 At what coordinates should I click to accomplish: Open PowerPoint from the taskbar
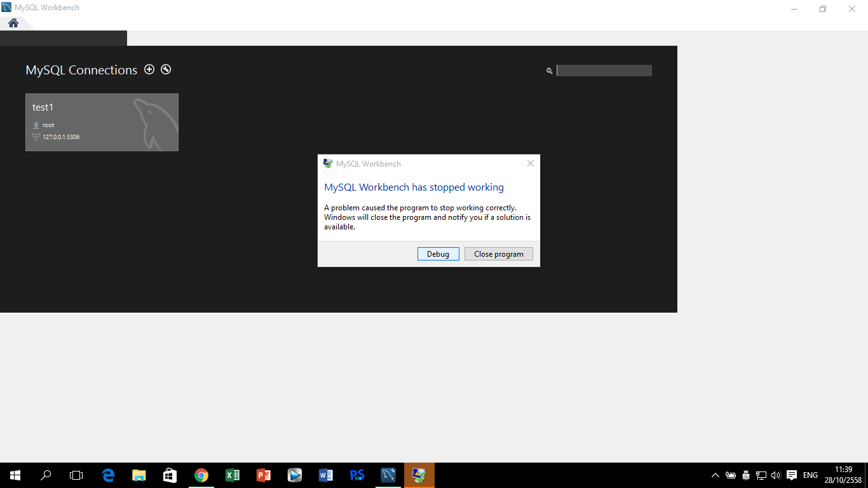pyautogui.click(x=264, y=475)
